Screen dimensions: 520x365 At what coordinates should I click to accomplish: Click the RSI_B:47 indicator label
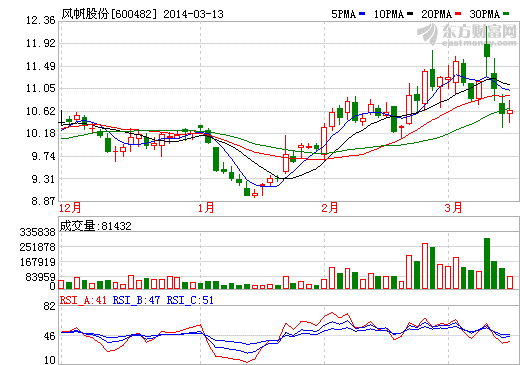click(136, 300)
